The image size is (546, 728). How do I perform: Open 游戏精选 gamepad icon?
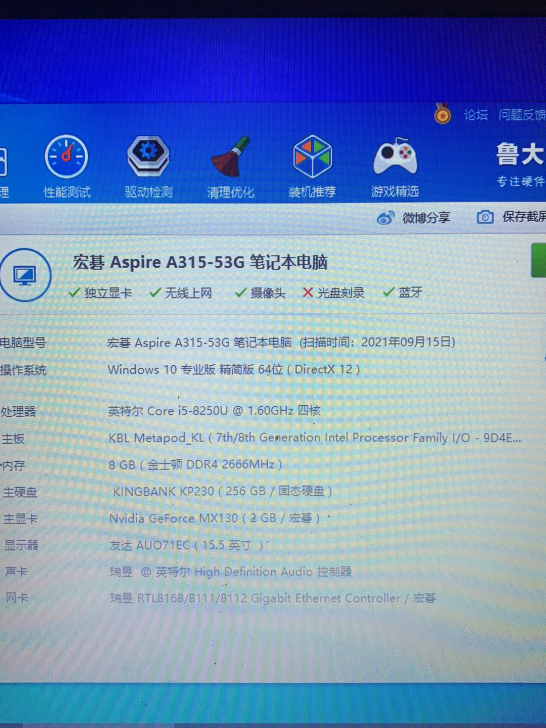(395, 156)
